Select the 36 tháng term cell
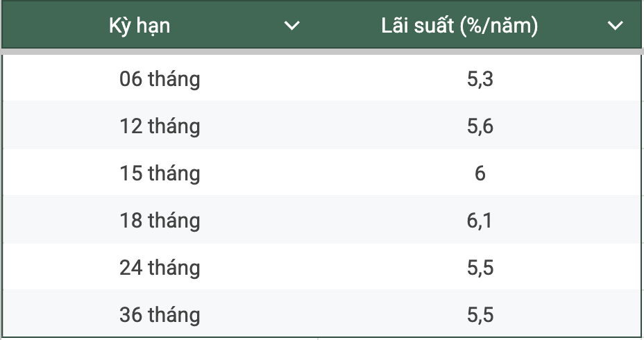 pos(160,315)
